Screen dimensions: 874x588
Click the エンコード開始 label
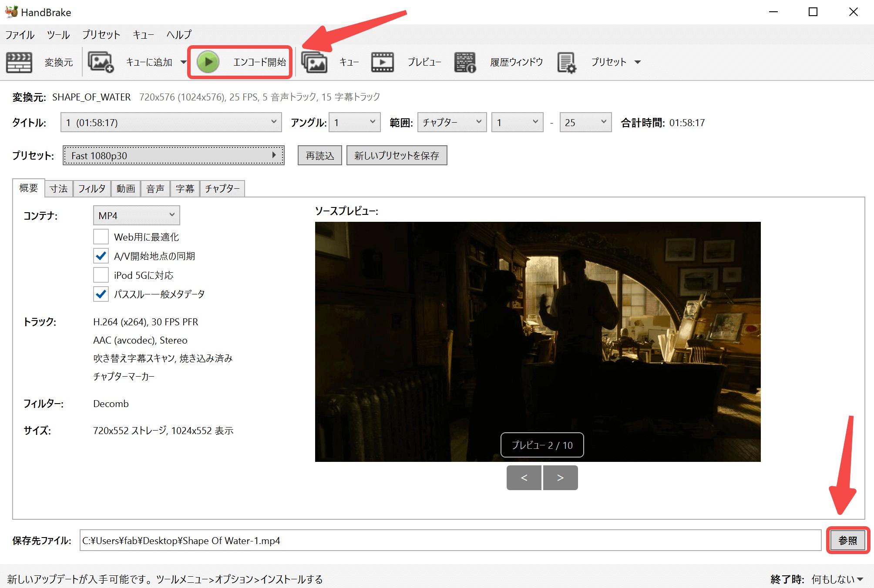point(260,62)
